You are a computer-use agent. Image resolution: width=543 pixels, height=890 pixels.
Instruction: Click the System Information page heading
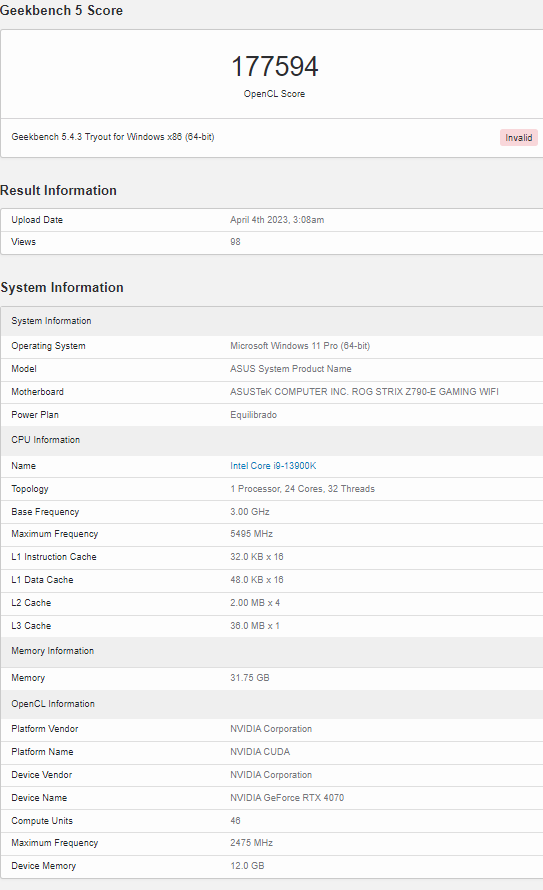[62, 287]
